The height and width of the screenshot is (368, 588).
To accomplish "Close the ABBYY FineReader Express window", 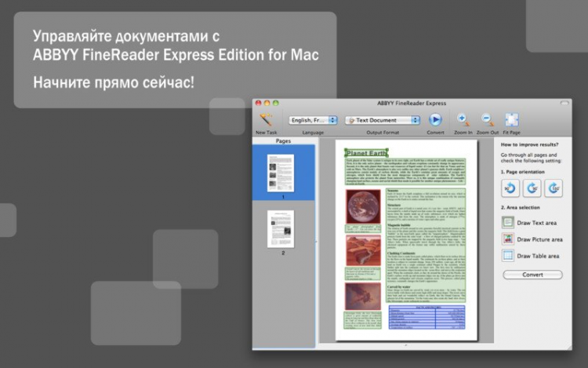I will click(x=259, y=103).
